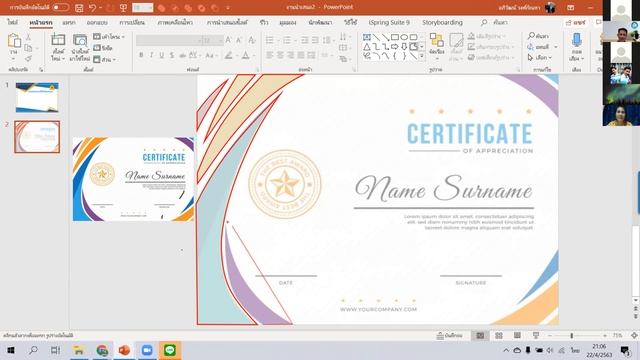
Task: Select the Rectangle shape in gallery
Action: [x=395, y=37]
